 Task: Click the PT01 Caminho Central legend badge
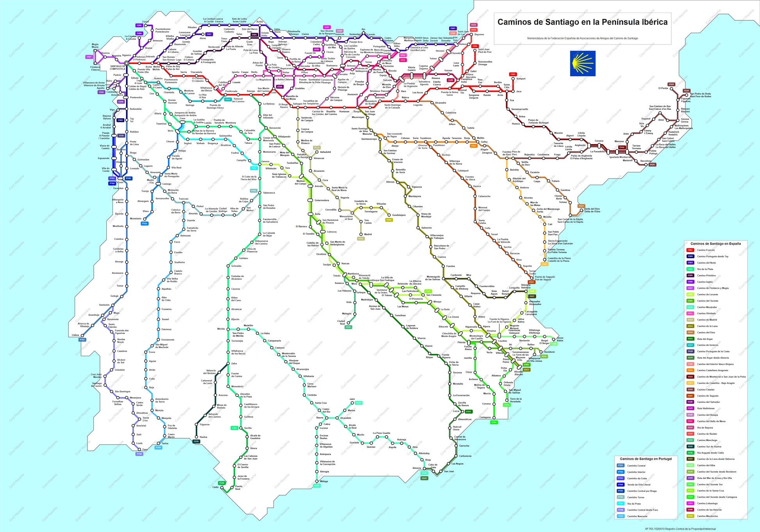click(x=621, y=466)
